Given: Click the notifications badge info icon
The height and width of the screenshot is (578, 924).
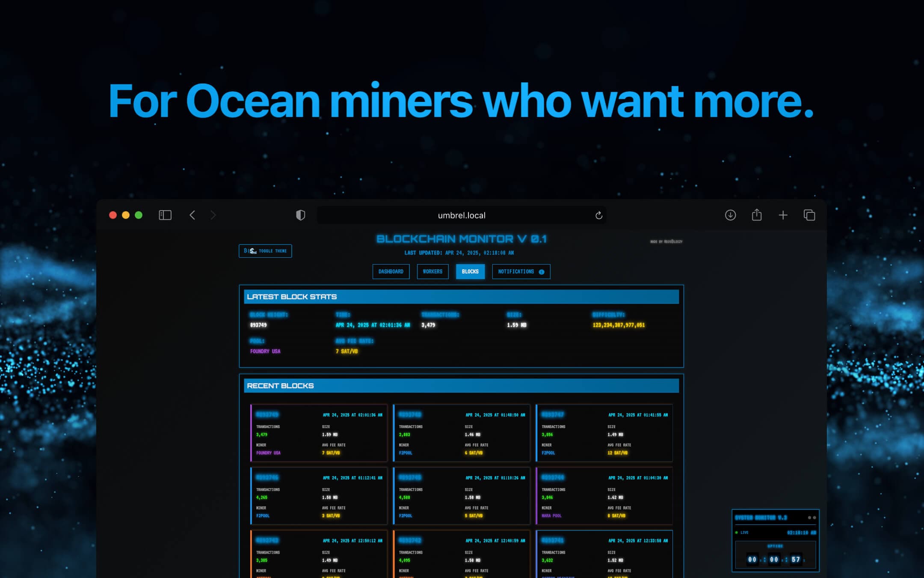Looking at the screenshot, I should (542, 272).
